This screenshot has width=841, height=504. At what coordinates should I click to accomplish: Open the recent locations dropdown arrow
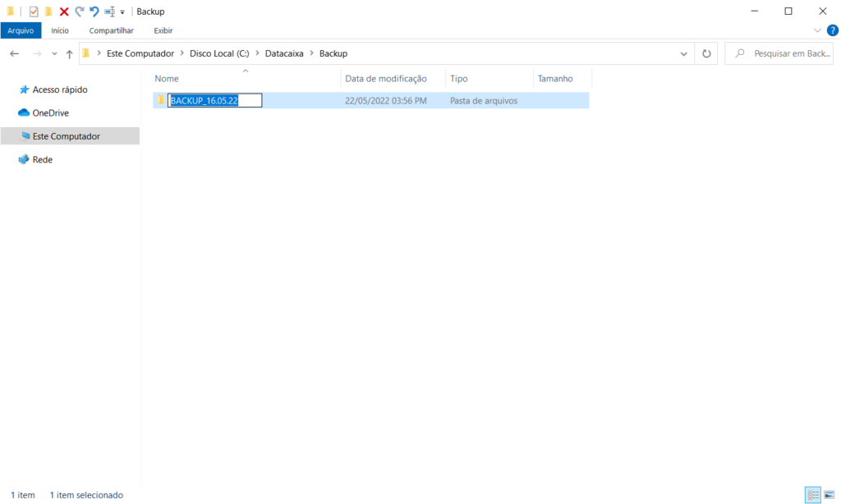coord(54,53)
